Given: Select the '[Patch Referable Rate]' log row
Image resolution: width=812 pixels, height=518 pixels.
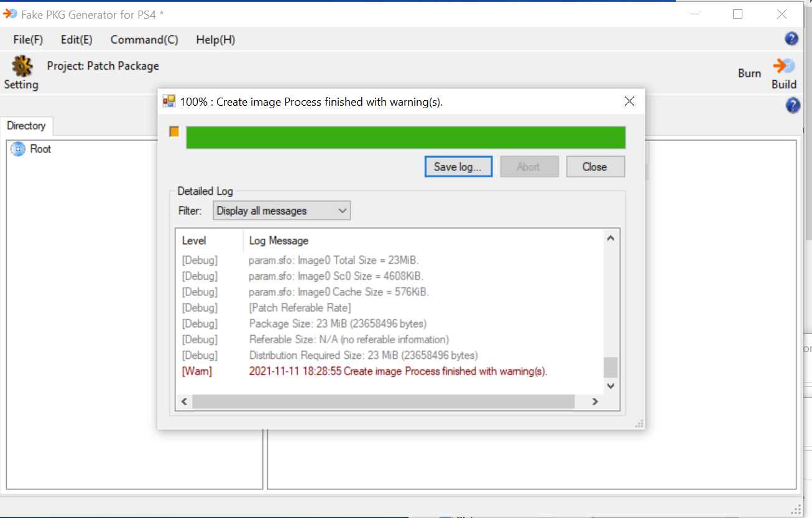Looking at the screenshot, I should (x=389, y=308).
